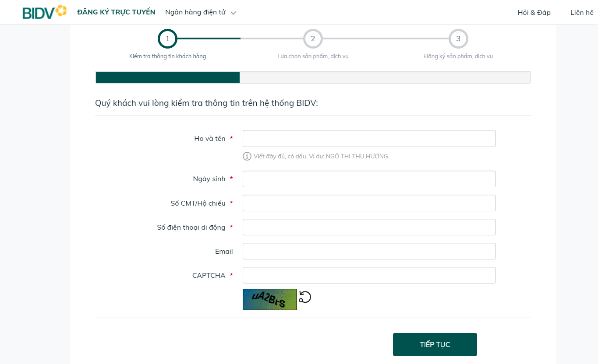Select step 1 circle indicator

coord(167,38)
